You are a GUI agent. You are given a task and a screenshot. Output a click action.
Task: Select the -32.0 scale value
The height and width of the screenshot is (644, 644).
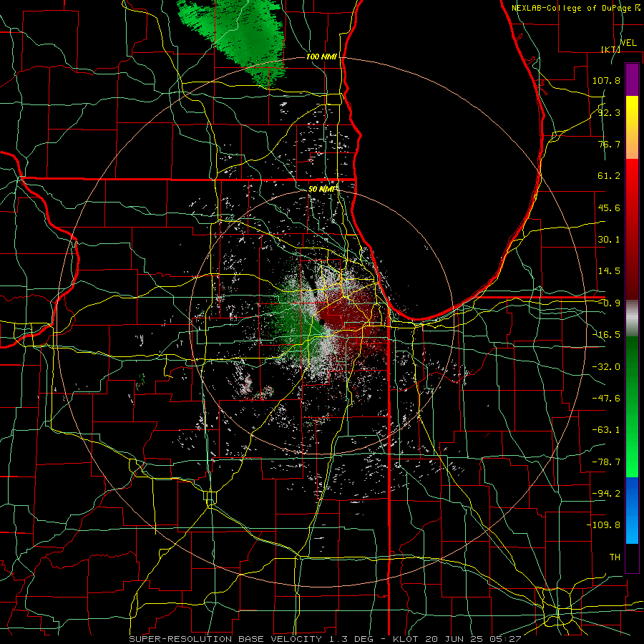tap(606, 367)
